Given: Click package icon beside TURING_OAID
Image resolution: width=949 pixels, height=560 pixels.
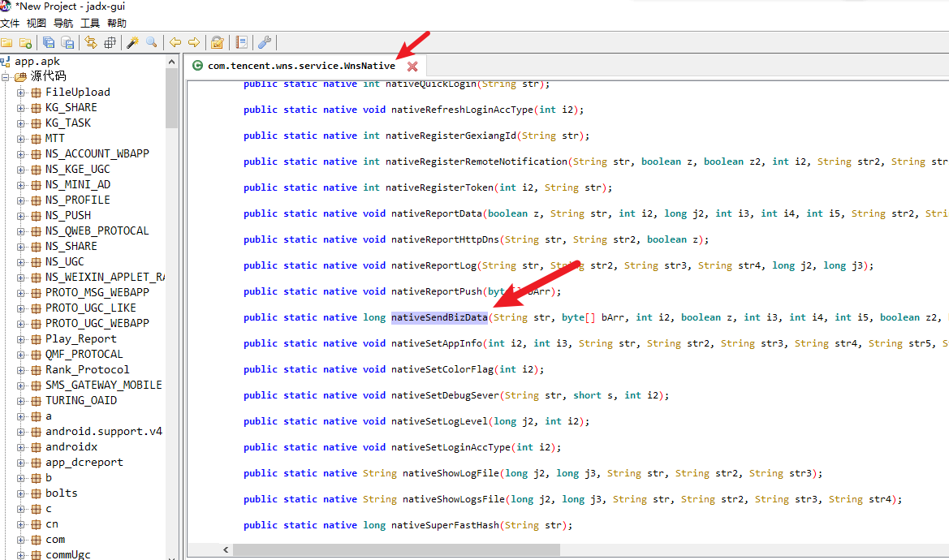Looking at the screenshot, I should click(37, 401).
